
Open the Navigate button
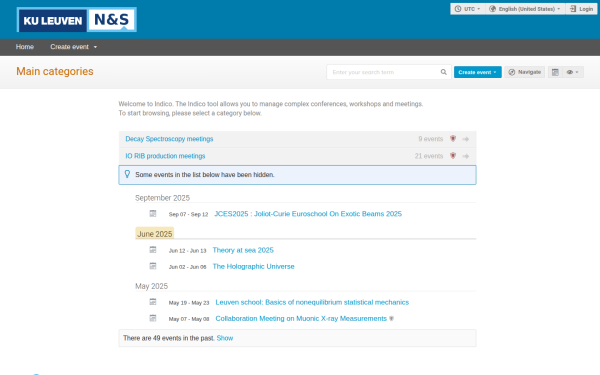pos(525,72)
